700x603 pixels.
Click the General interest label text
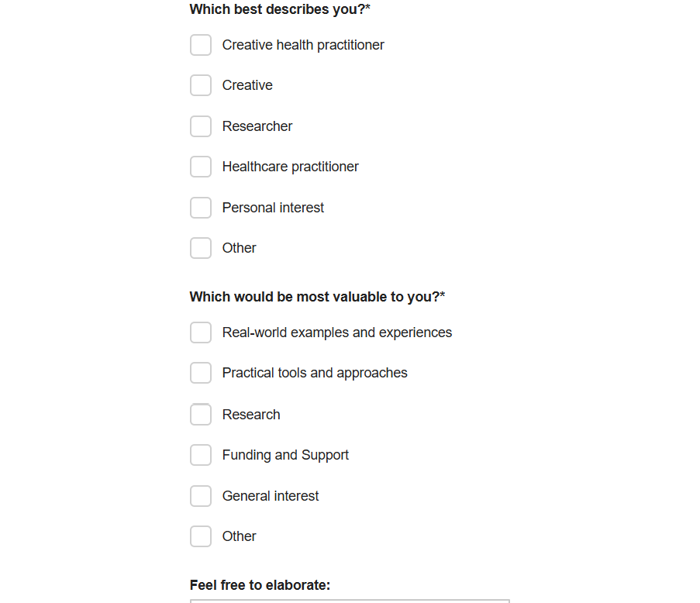[x=271, y=496]
